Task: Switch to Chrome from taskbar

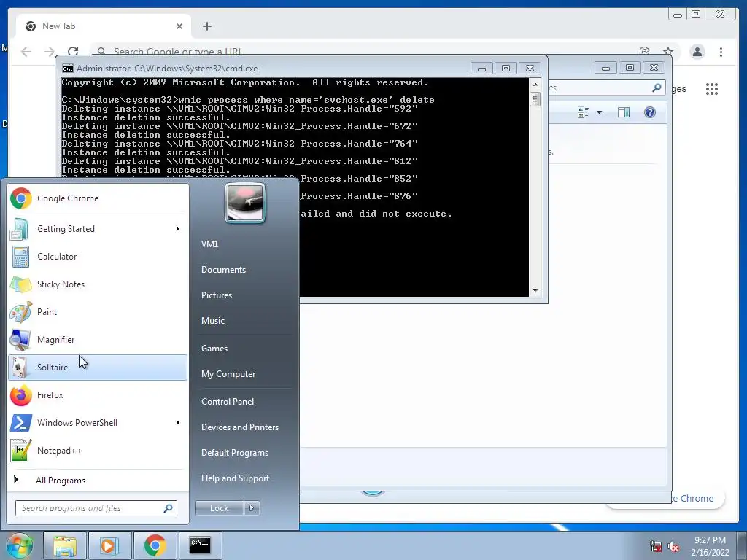Action: 155,545
